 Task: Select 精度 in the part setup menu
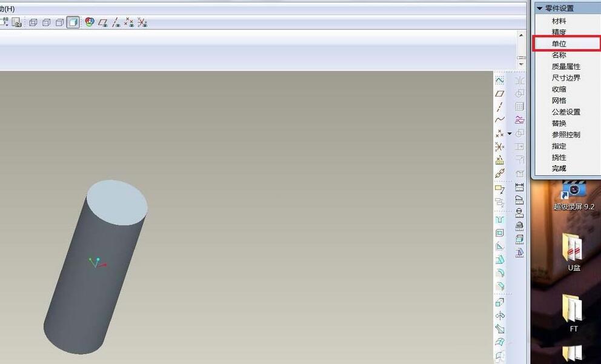pyautogui.click(x=559, y=32)
